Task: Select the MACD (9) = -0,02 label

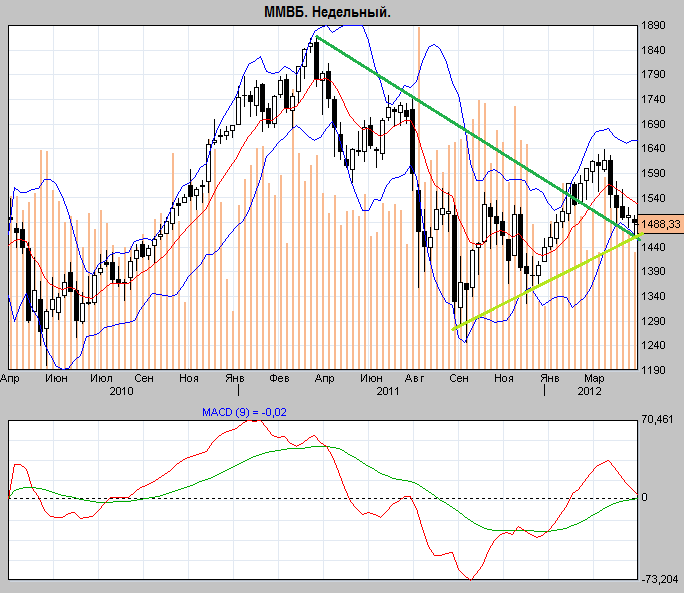Action: (244, 412)
